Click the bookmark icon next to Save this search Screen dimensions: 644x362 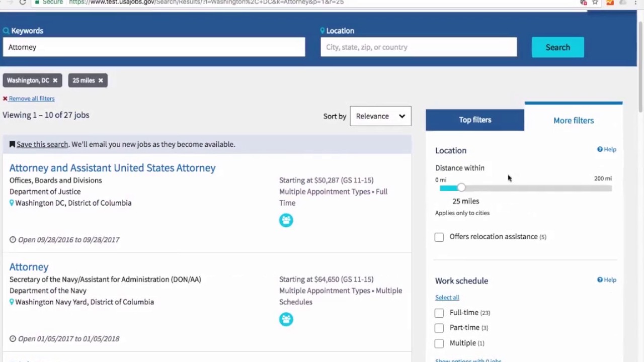pyautogui.click(x=12, y=144)
